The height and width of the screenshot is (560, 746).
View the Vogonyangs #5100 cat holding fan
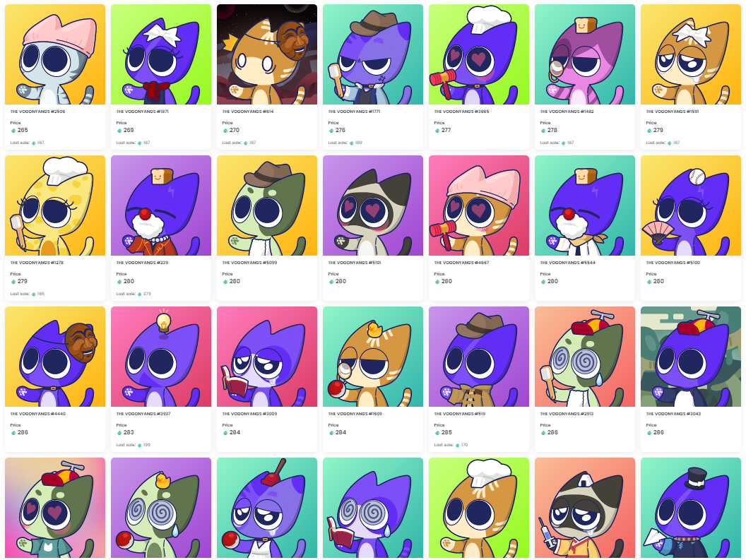(691, 205)
